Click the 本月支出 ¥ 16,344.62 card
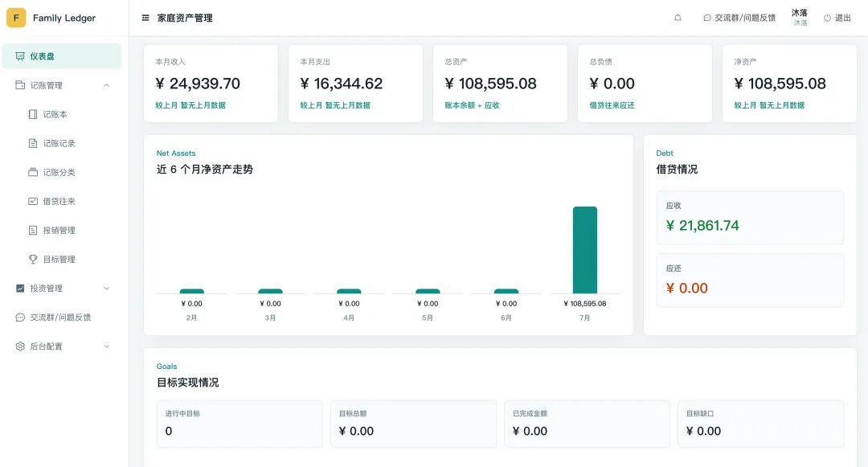The image size is (868, 467). (x=355, y=84)
